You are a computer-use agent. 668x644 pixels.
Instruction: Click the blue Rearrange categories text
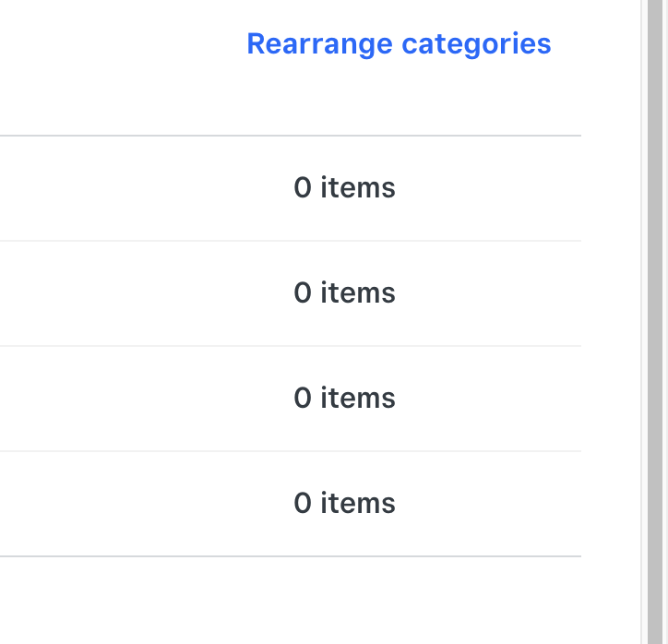click(399, 43)
